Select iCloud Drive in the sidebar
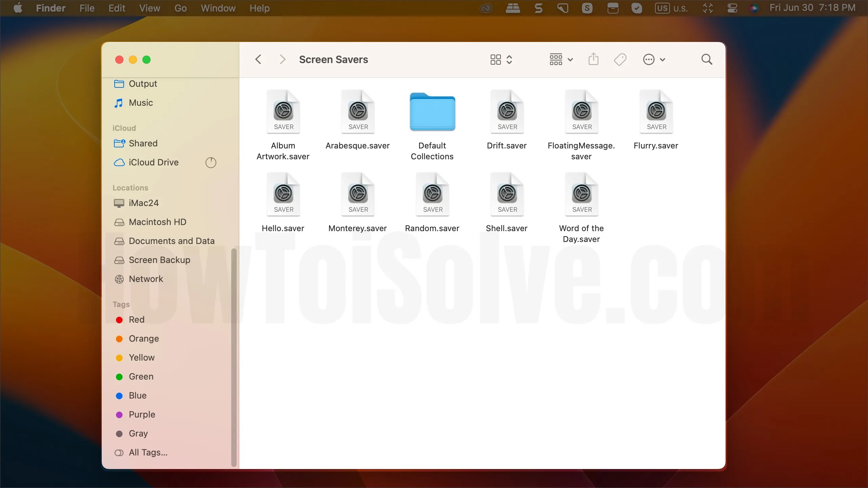The image size is (868, 488). click(x=153, y=162)
